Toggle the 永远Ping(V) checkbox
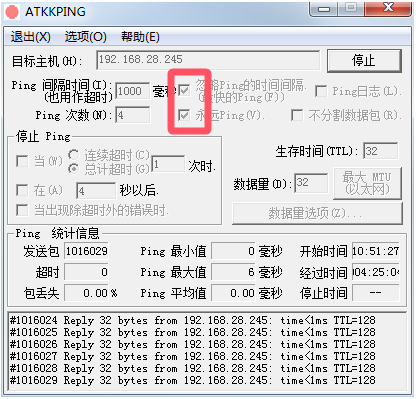Image resolution: width=419 pixels, height=399 pixels. coord(184,115)
